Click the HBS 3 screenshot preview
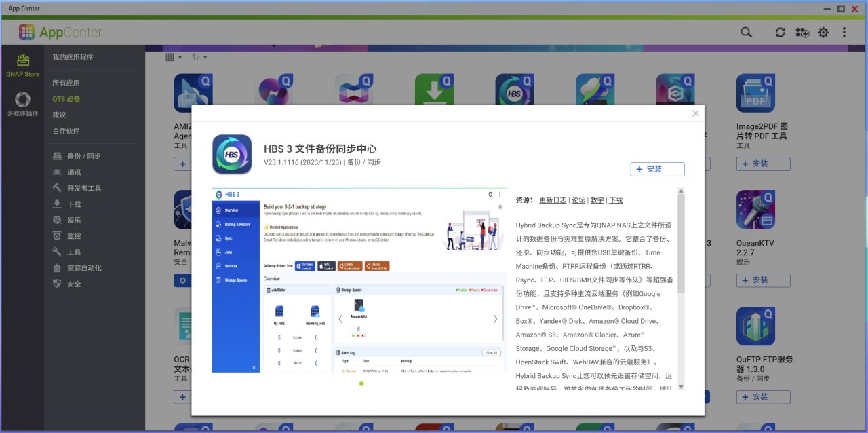Screen dimensions: 868x433 pyautogui.click(x=359, y=280)
